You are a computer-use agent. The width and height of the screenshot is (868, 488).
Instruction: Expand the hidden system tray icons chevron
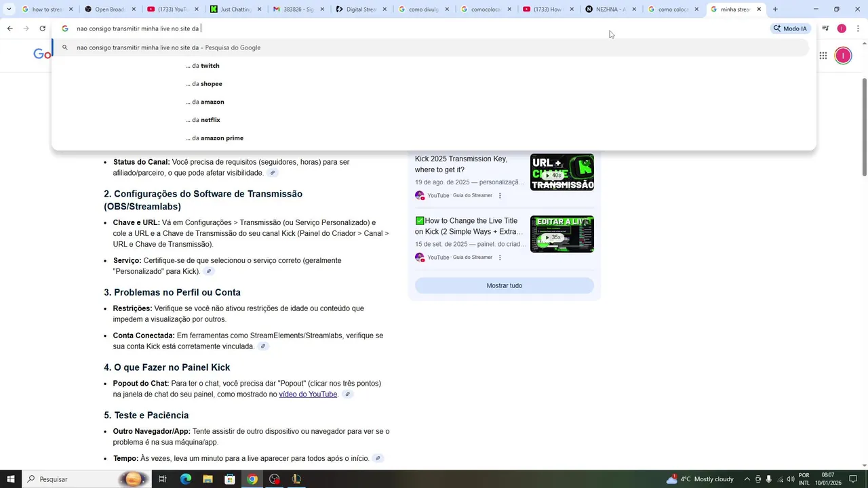click(747, 479)
